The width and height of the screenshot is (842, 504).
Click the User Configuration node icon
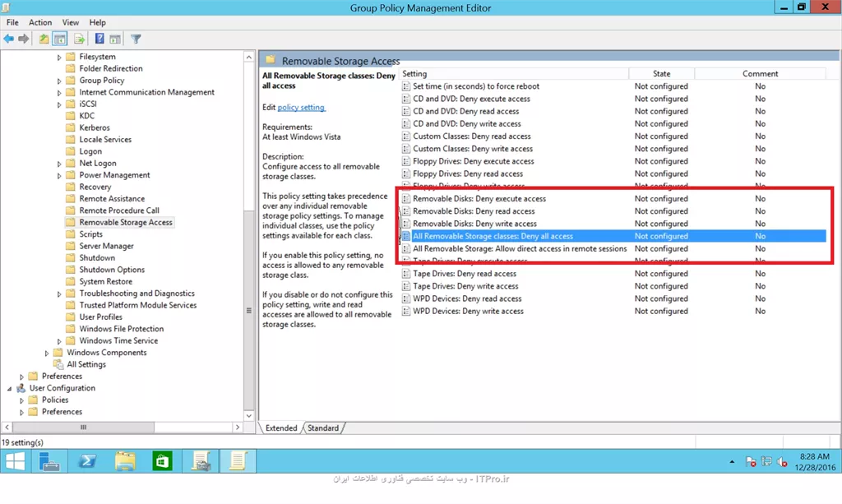coord(21,388)
